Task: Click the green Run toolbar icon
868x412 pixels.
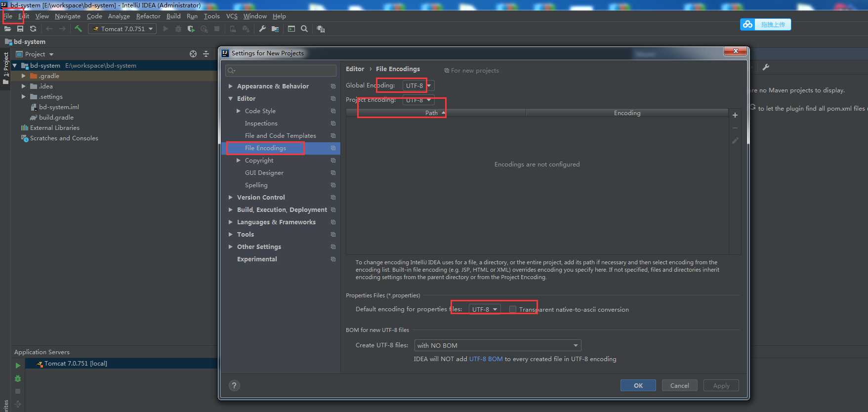Action: tap(165, 29)
